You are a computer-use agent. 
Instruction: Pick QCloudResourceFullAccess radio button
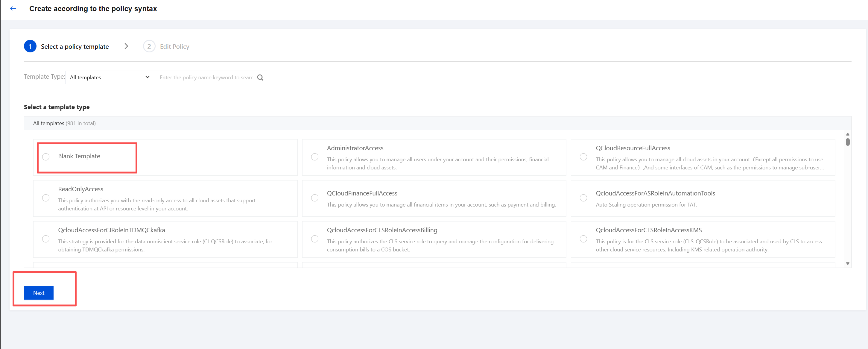[x=583, y=157]
